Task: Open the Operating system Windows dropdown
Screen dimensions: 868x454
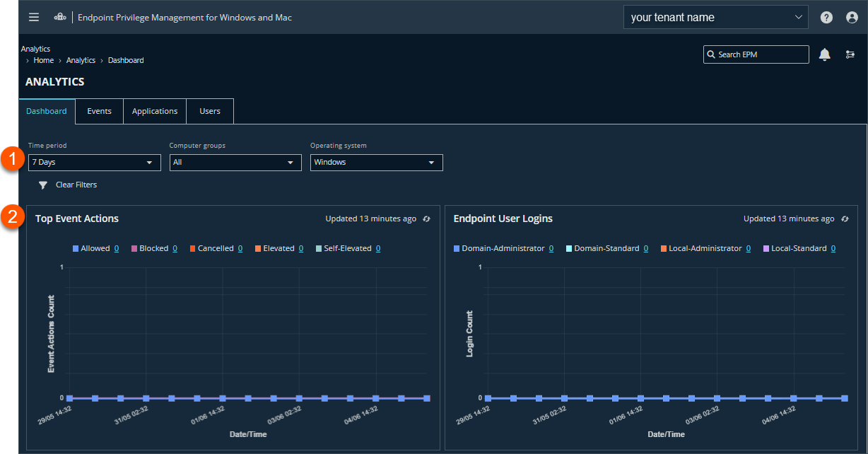Action: click(x=377, y=163)
